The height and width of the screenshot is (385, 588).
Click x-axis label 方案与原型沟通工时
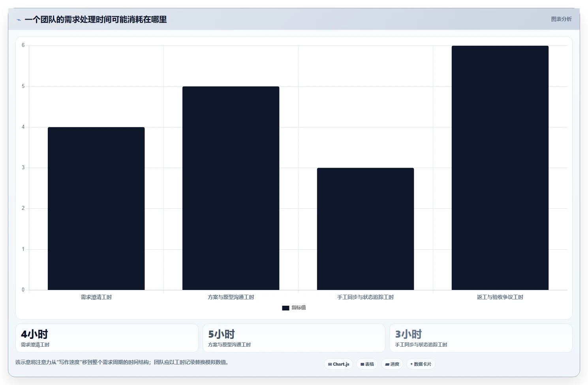[231, 297]
